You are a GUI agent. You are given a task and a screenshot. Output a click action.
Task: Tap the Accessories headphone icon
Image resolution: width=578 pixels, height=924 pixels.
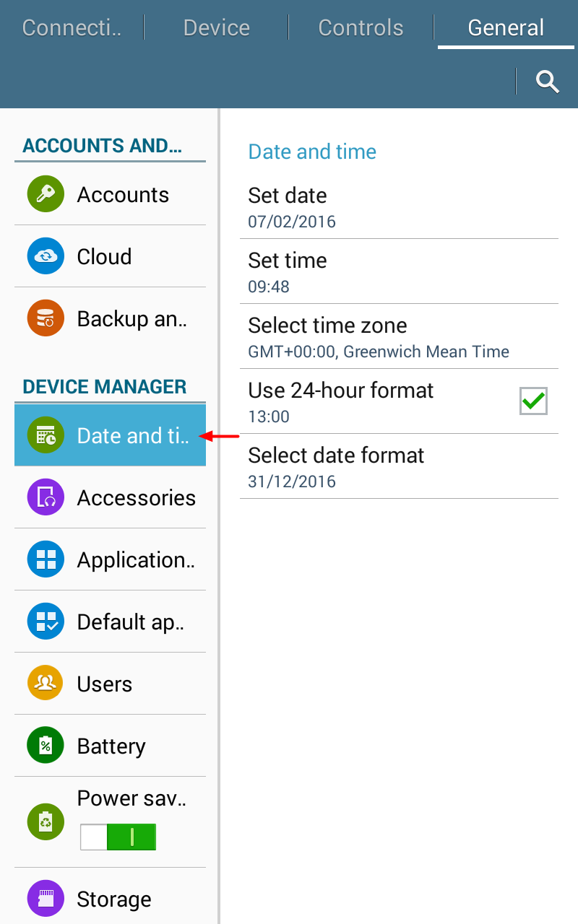click(46, 497)
